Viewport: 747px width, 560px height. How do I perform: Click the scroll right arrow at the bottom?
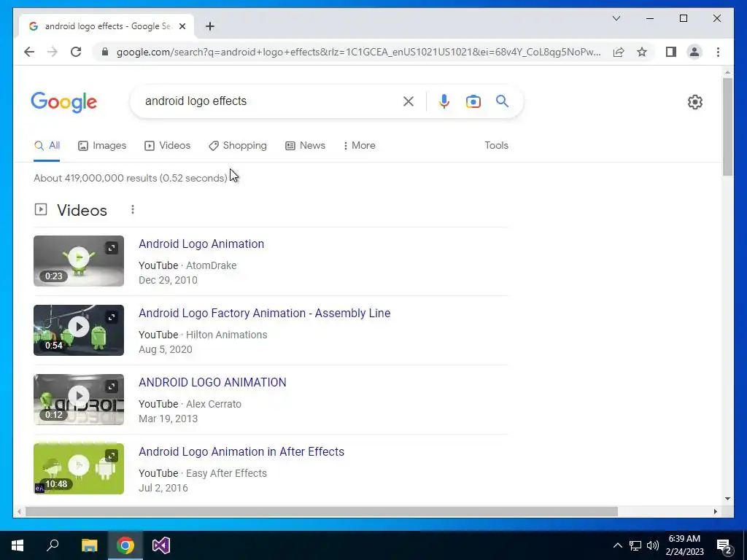(715, 511)
